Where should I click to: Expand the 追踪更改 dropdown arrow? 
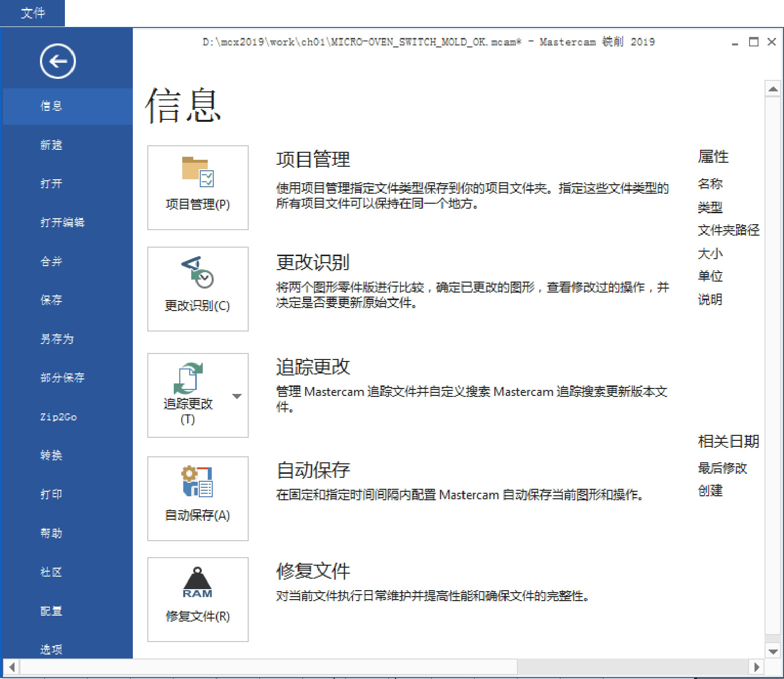pos(237,396)
